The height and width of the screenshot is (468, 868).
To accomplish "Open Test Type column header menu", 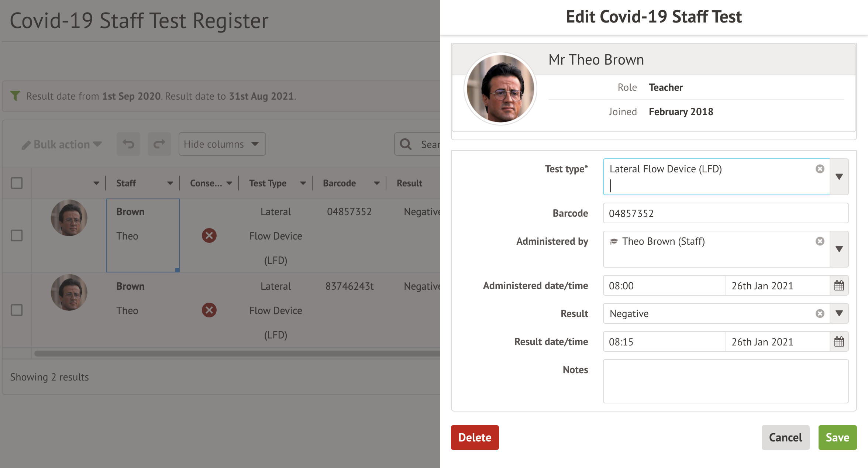I will click(x=303, y=183).
